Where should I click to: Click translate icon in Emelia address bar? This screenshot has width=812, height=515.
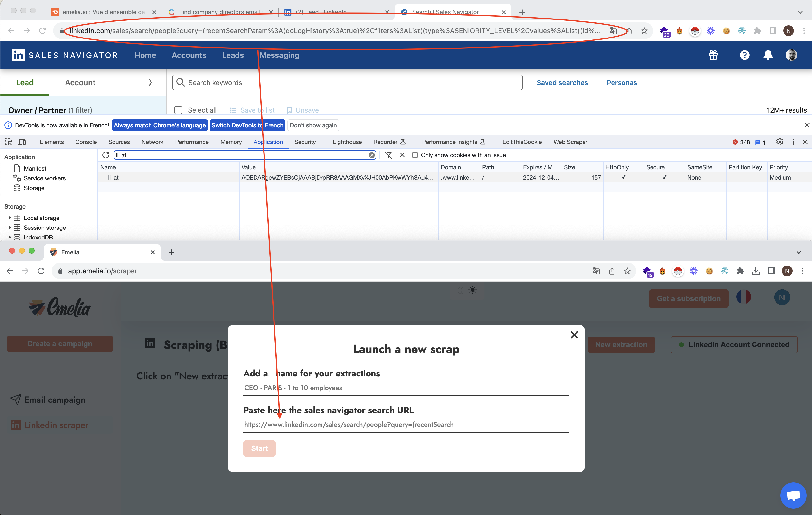click(596, 271)
